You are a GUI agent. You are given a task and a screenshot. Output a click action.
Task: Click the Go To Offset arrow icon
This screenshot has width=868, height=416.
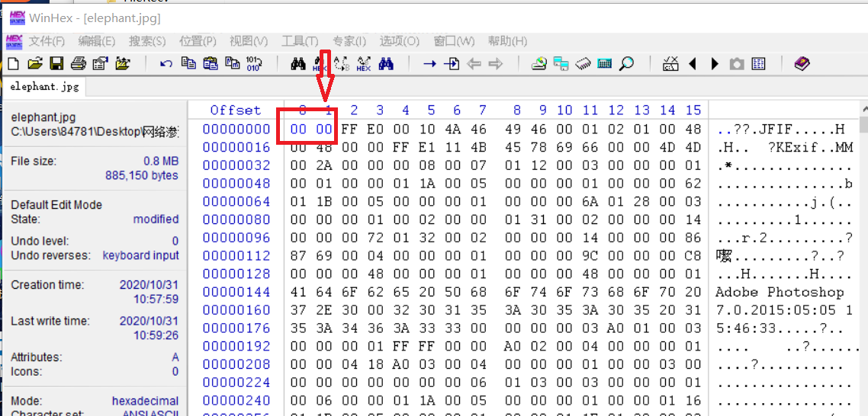click(x=429, y=63)
